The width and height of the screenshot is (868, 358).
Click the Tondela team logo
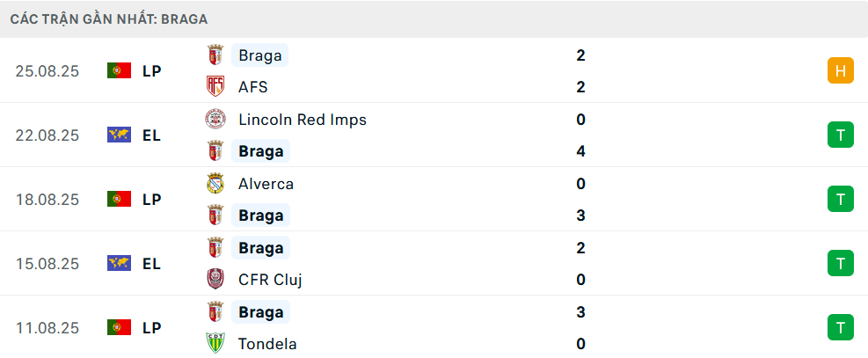[215, 344]
